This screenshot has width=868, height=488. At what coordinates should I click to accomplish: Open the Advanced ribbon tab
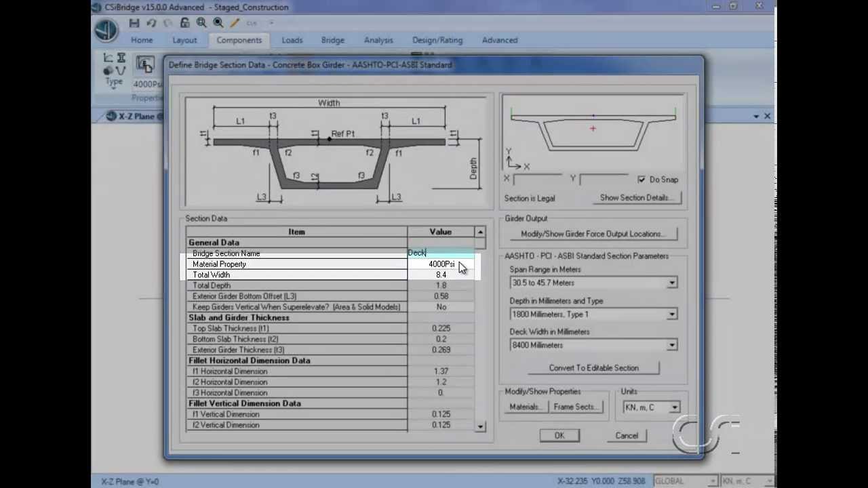500,40
